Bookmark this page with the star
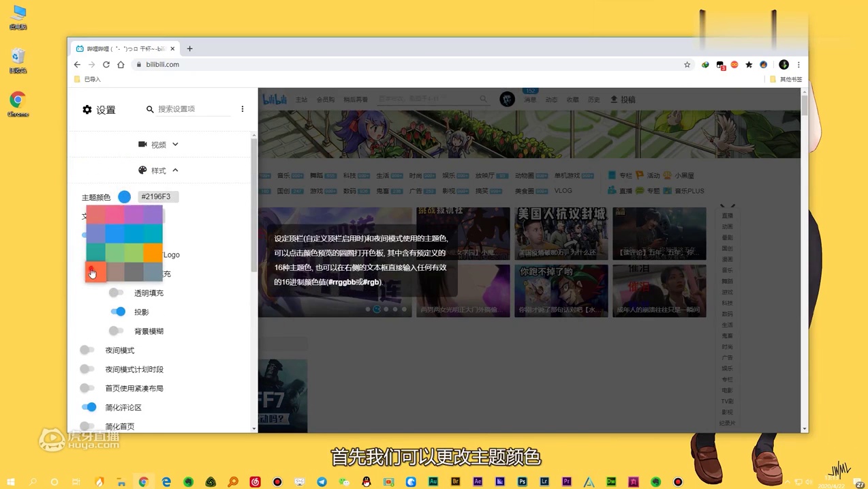The width and height of the screenshot is (868, 489). tap(687, 65)
